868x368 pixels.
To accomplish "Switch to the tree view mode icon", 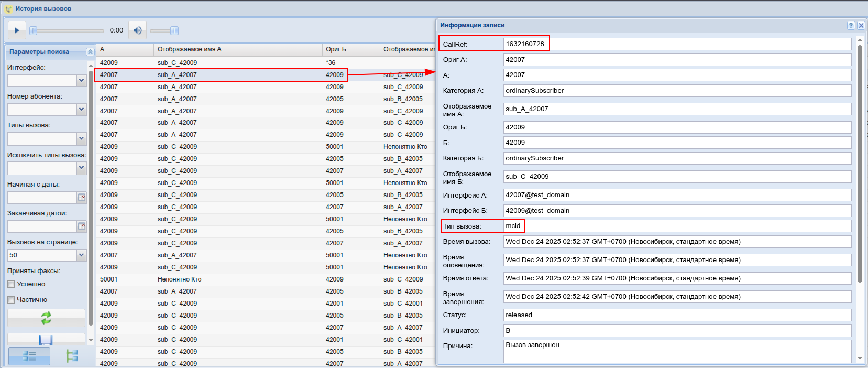I will (72, 356).
